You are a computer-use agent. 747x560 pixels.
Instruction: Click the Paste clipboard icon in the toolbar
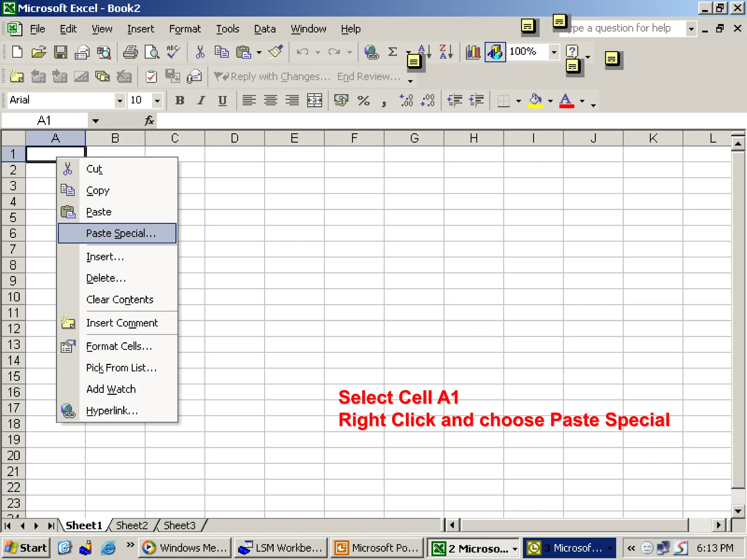pyautogui.click(x=243, y=52)
